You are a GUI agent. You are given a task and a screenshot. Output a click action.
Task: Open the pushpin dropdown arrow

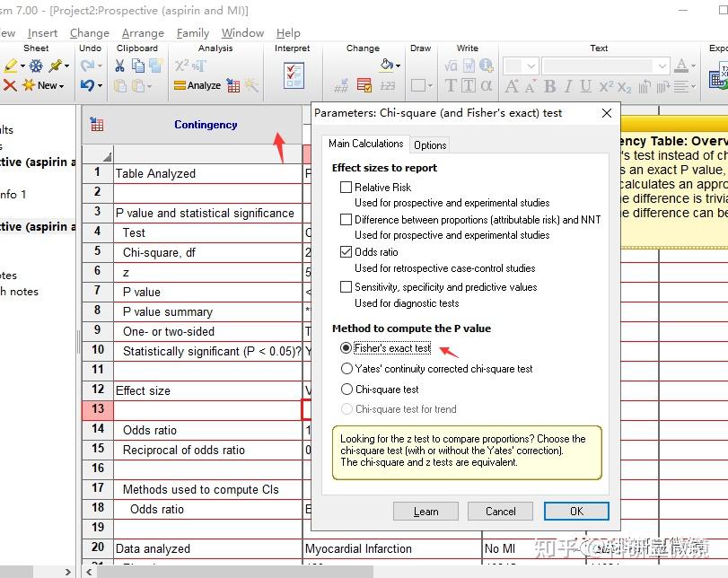point(66,66)
